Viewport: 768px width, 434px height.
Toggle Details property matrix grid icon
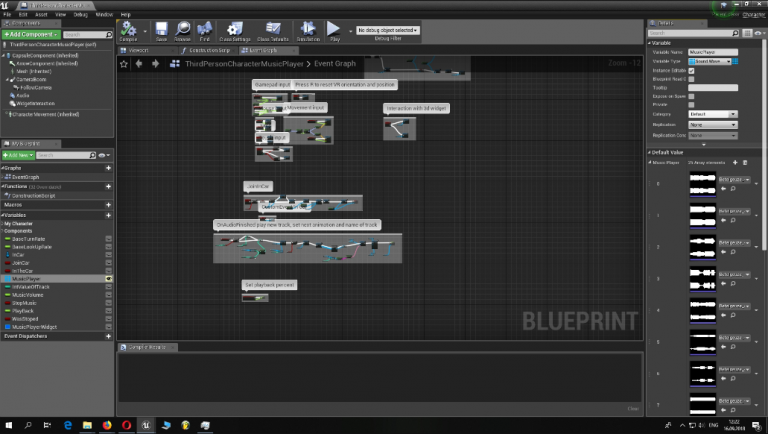point(747,33)
